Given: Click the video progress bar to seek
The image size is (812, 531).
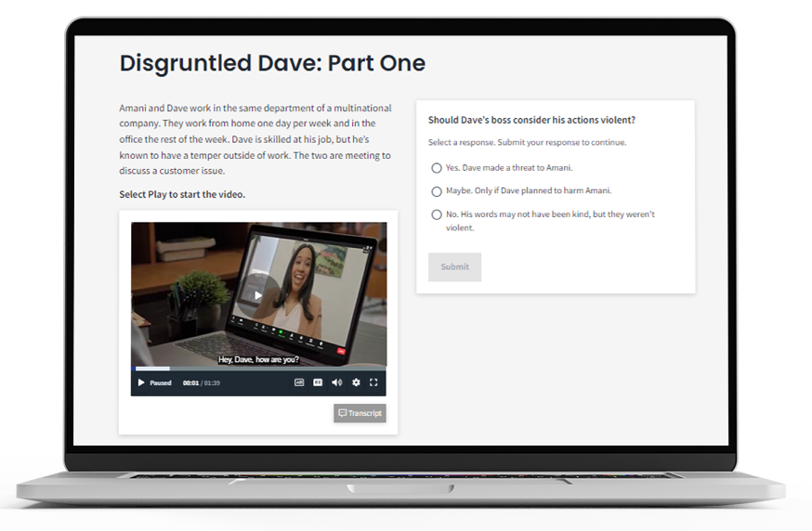Looking at the screenshot, I should 258,369.
